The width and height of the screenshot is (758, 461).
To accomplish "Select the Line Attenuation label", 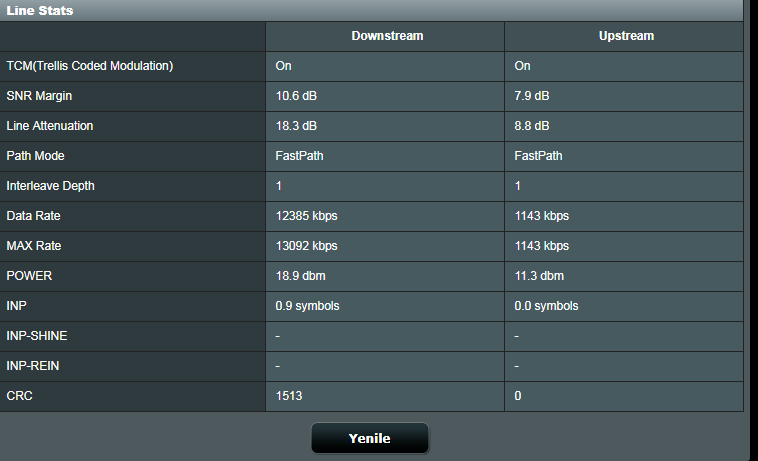I will [50, 126].
